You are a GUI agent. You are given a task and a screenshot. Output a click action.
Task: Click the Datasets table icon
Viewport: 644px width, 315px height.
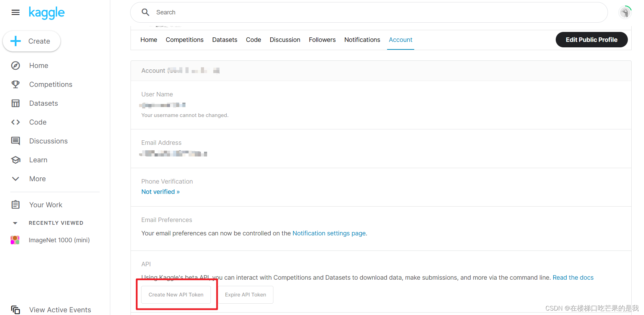pos(15,103)
